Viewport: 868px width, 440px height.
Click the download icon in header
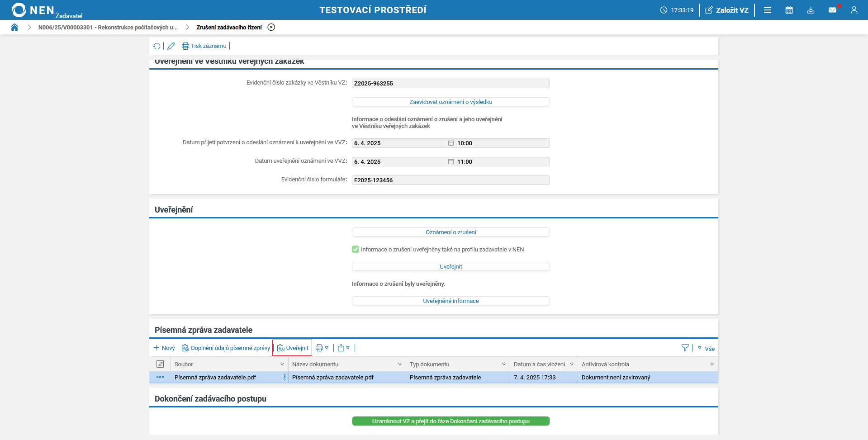click(811, 10)
